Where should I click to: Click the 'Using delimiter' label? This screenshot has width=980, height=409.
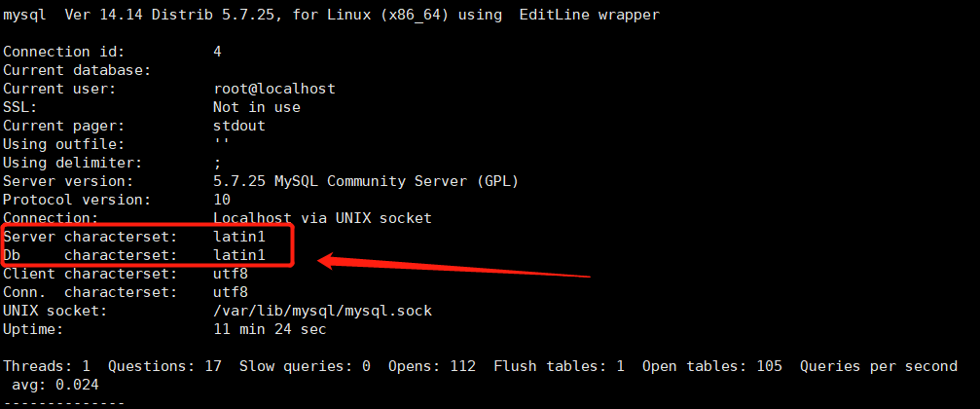coord(72,163)
